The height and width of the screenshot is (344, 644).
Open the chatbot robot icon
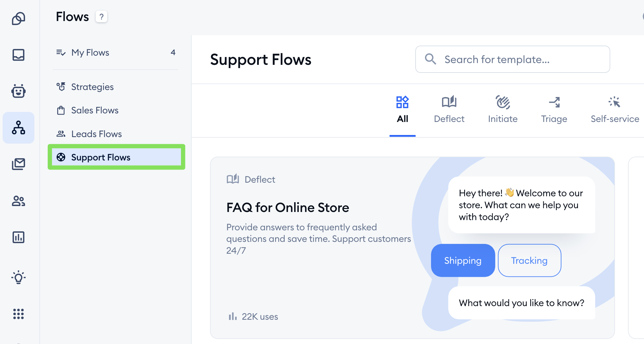18,91
